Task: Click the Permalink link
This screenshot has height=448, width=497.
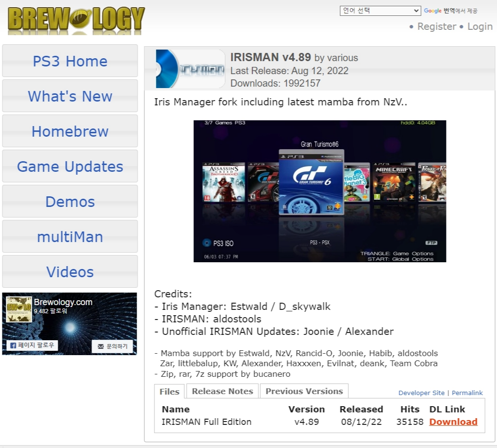Action: (467, 393)
